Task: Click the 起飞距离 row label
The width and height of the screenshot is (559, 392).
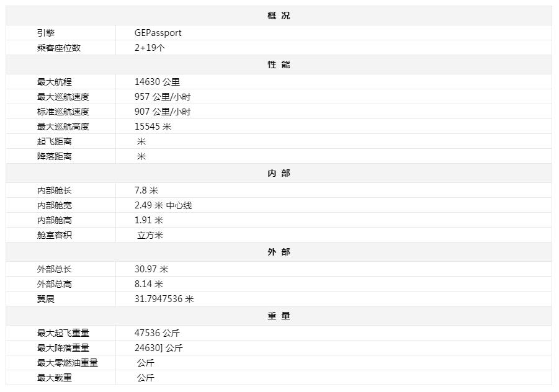Action: (x=55, y=141)
